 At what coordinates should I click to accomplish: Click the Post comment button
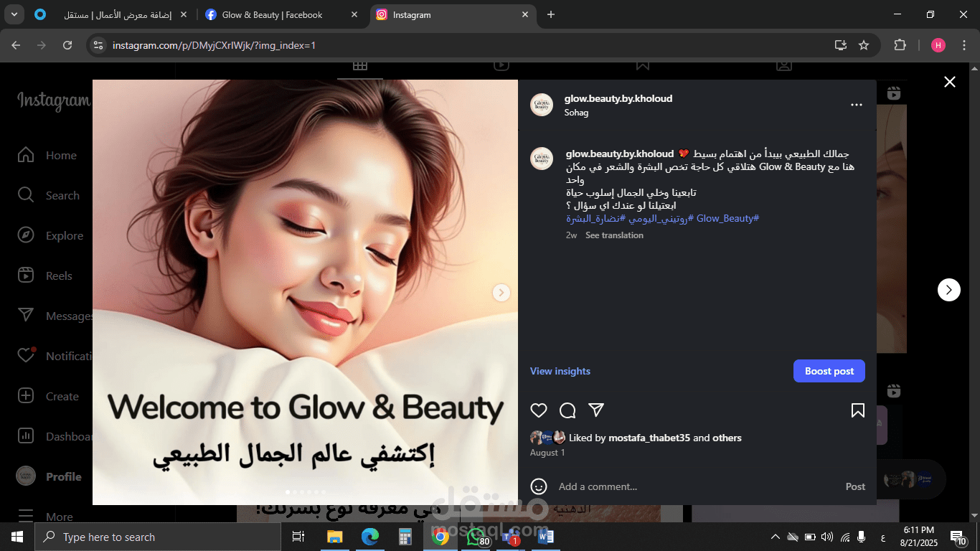coord(855,486)
